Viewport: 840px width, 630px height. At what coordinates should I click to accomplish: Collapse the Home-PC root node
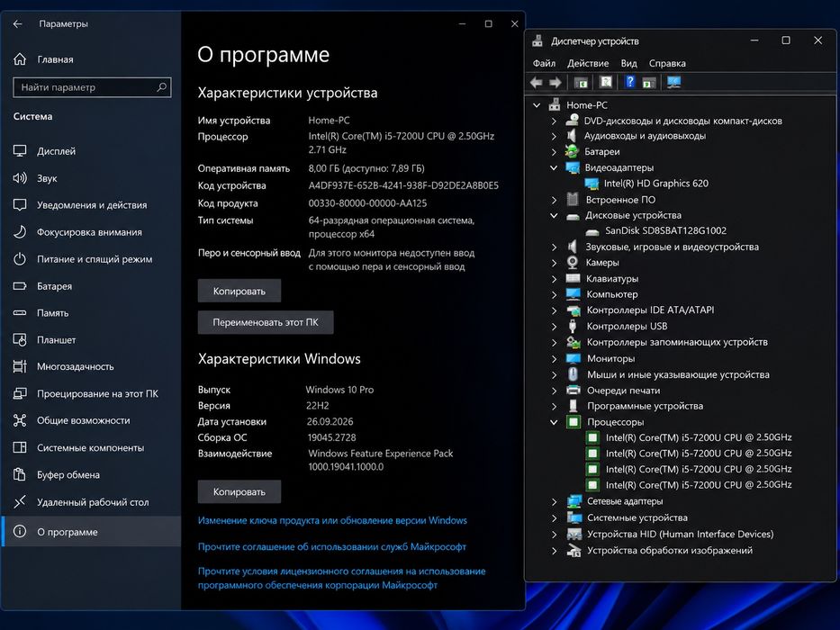[537, 105]
